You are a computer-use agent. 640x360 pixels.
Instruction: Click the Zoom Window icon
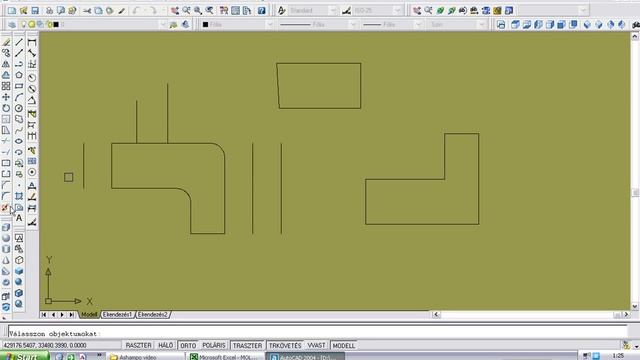coord(198,11)
